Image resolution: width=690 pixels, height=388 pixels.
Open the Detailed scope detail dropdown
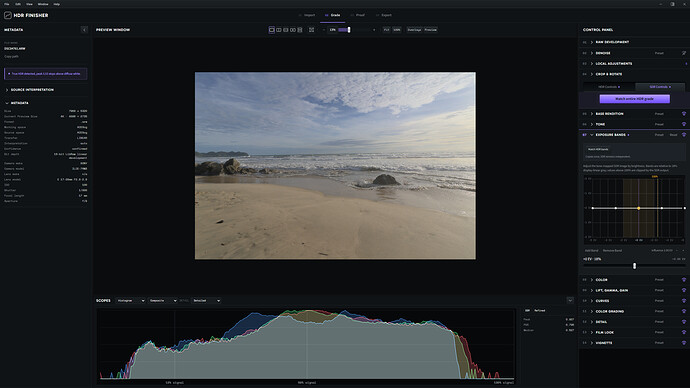click(206, 300)
